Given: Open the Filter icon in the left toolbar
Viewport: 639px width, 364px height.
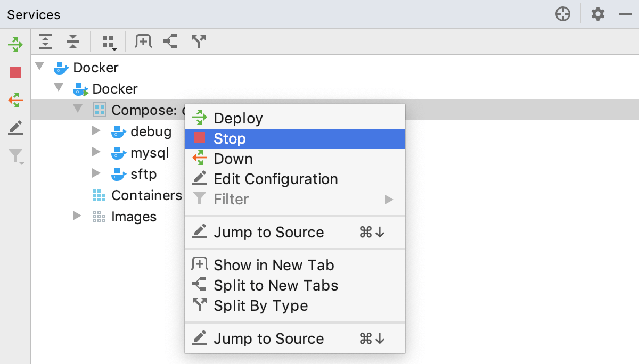Looking at the screenshot, I should pyautogui.click(x=15, y=156).
